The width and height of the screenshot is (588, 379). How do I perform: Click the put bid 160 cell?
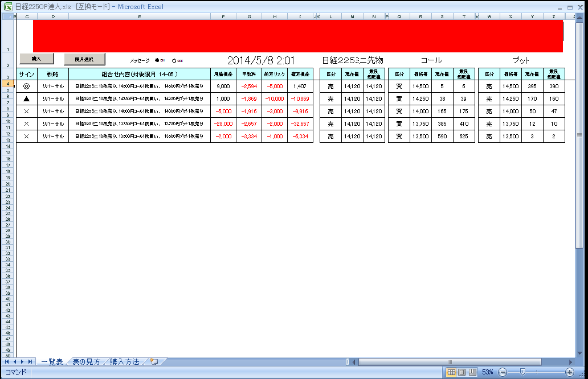554,99
